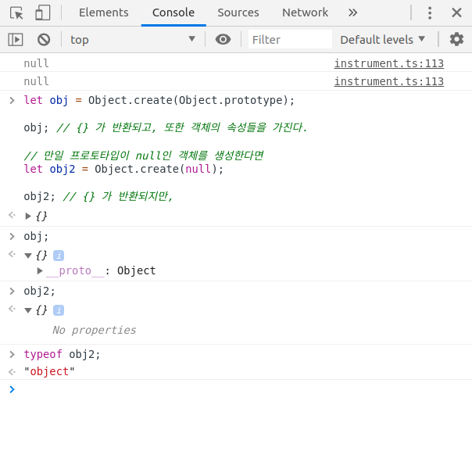Show more DevTools tabs chevron
Screen dimensions: 472x476
coord(352,13)
